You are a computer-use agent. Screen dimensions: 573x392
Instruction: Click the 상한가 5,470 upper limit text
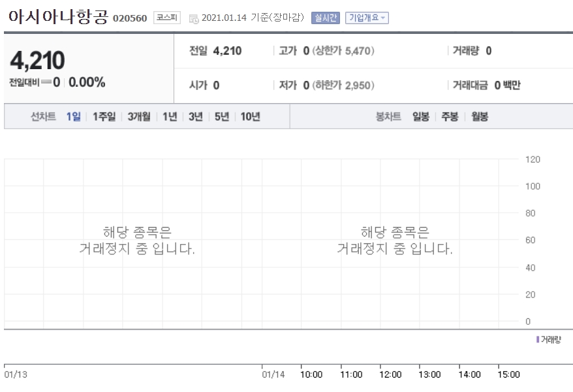coord(343,51)
